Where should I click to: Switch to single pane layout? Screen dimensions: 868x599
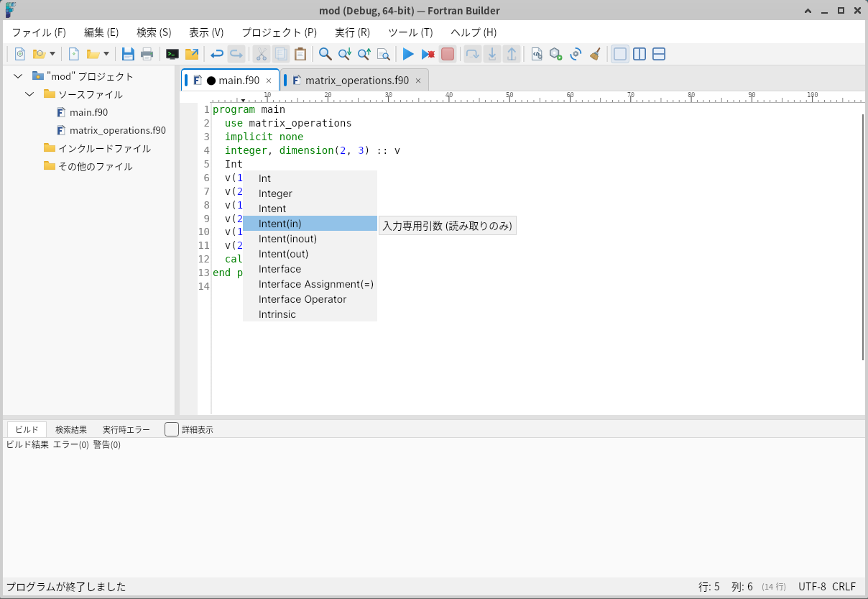(x=620, y=54)
